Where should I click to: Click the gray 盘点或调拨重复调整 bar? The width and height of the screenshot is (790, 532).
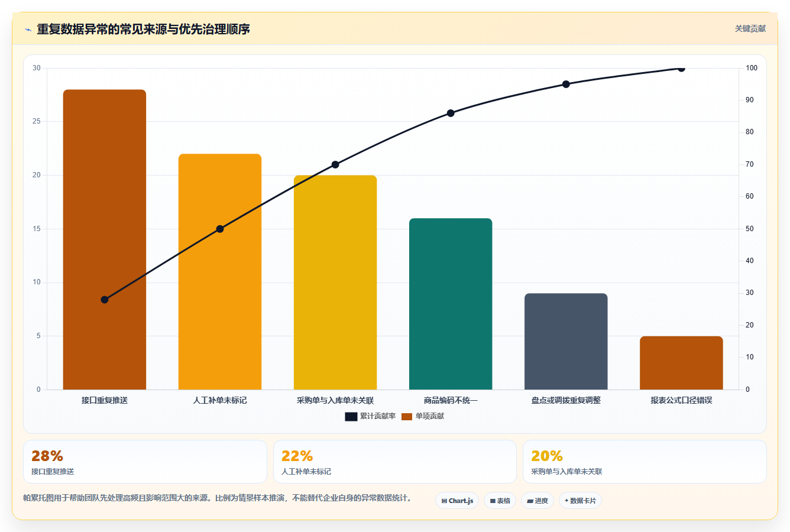tap(566, 342)
